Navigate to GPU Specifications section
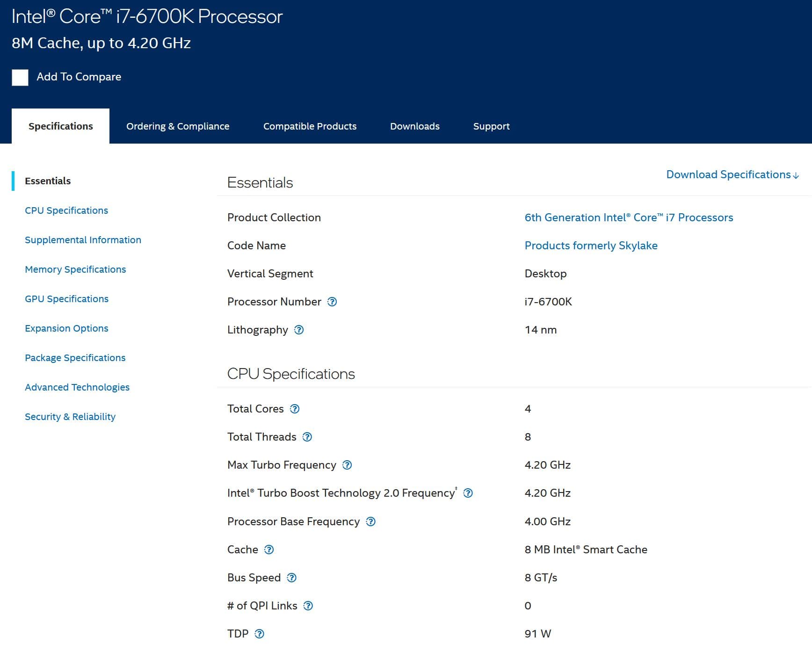Viewport: 812px width, 659px height. pyautogui.click(x=66, y=299)
